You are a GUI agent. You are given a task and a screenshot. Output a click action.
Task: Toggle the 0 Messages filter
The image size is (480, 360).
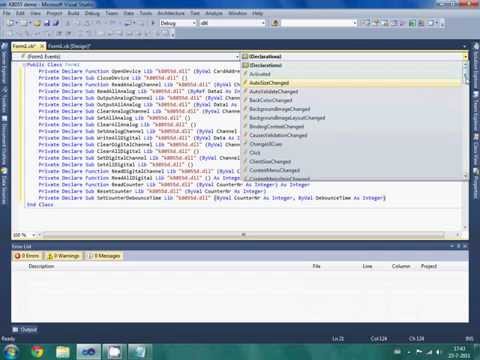tap(103, 256)
